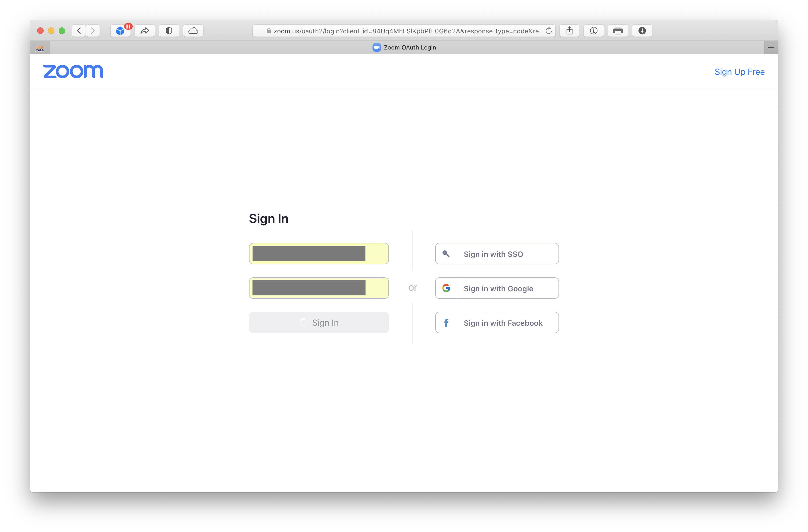
Task: Click the curved share-arrow toolbar icon
Action: (x=145, y=31)
